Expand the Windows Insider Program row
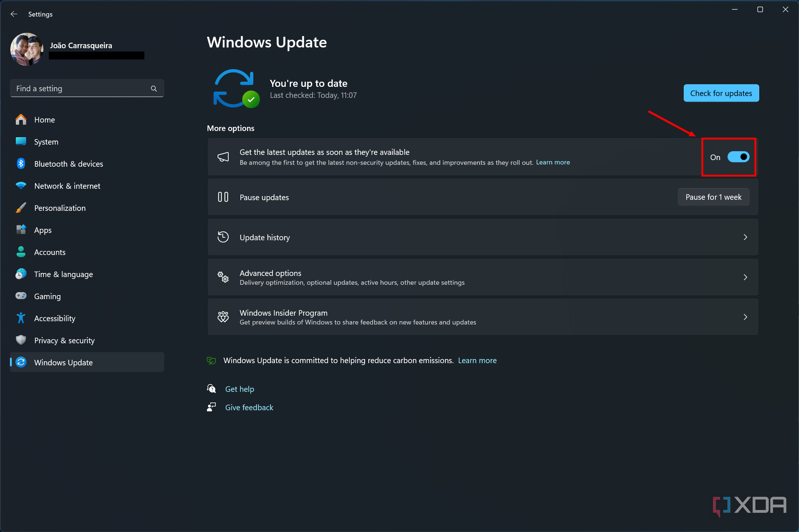The image size is (799, 532). click(x=746, y=317)
